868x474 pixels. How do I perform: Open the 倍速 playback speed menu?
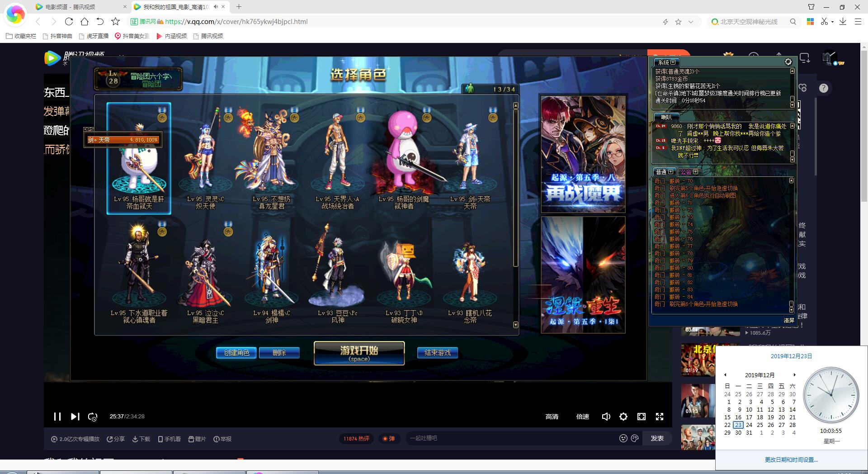pyautogui.click(x=582, y=417)
